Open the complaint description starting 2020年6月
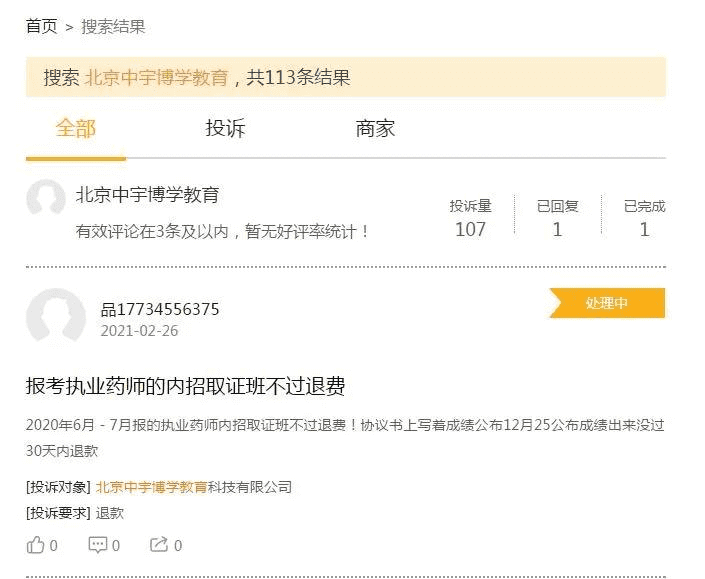 [x=345, y=437]
